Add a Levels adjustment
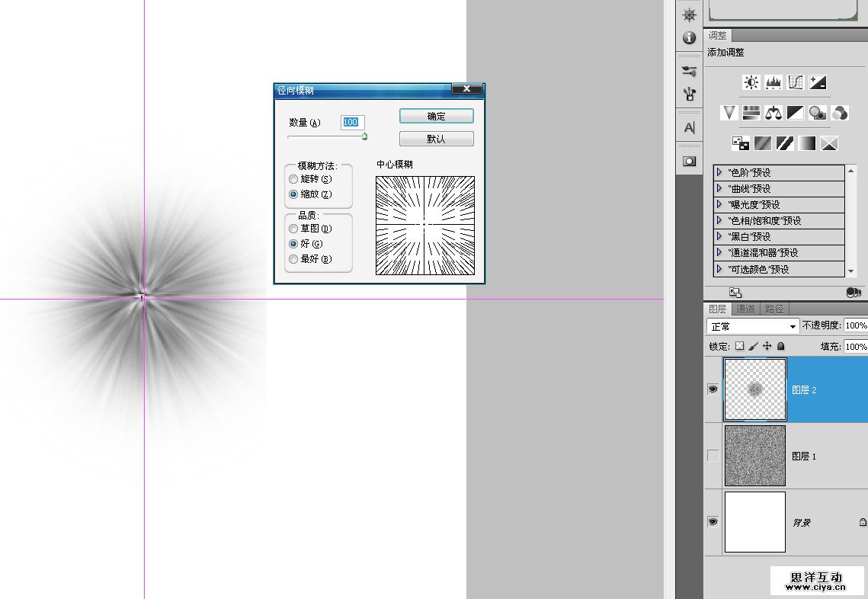868x599 pixels. [774, 82]
